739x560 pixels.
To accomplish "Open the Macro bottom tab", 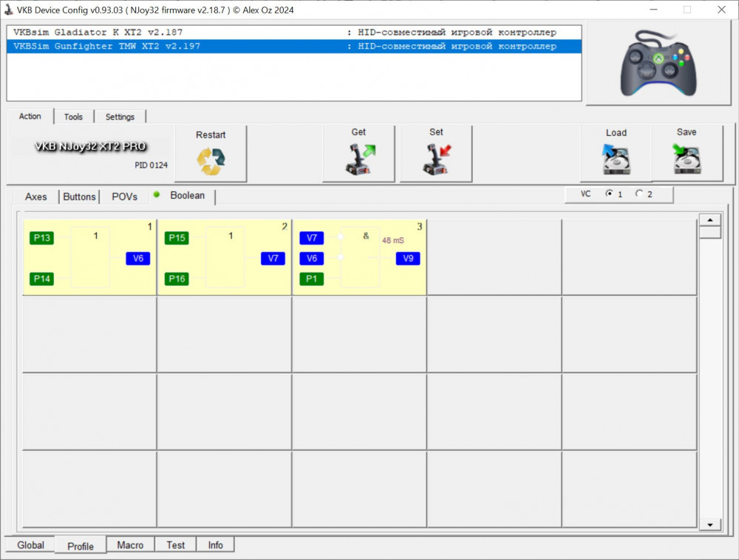I will (130, 545).
